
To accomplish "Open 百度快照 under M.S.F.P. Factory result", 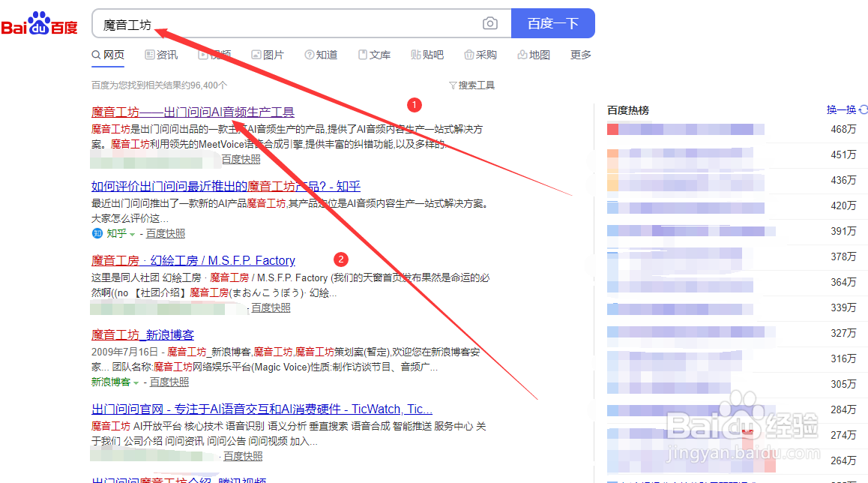I will (271, 307).
